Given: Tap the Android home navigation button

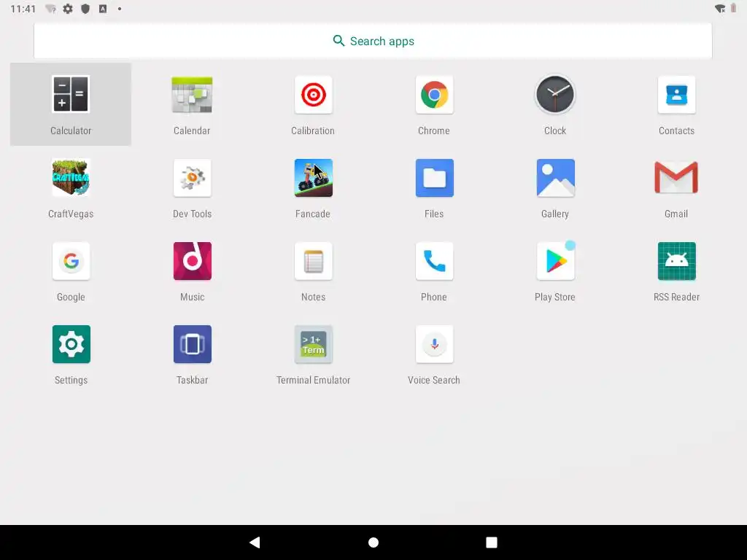Looking at the screenshot, I should point(373,542).
